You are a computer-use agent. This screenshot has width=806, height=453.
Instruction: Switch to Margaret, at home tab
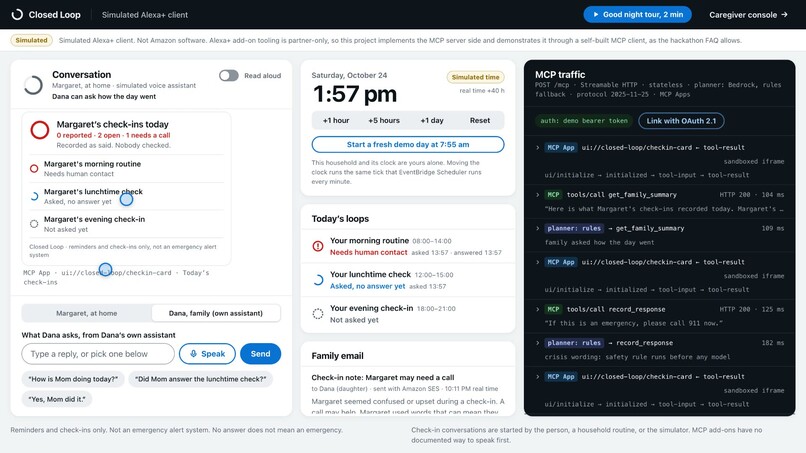tap(86, 313)
